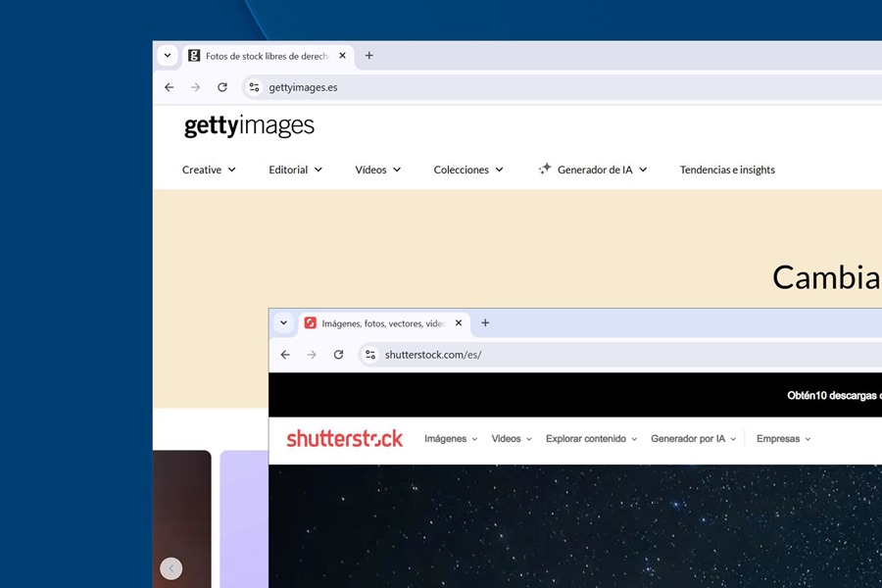This screenshot has height=588, width=882.
Task: Expand the Empresas dropdown on Shutterstock
Action: tap(783, 438)
